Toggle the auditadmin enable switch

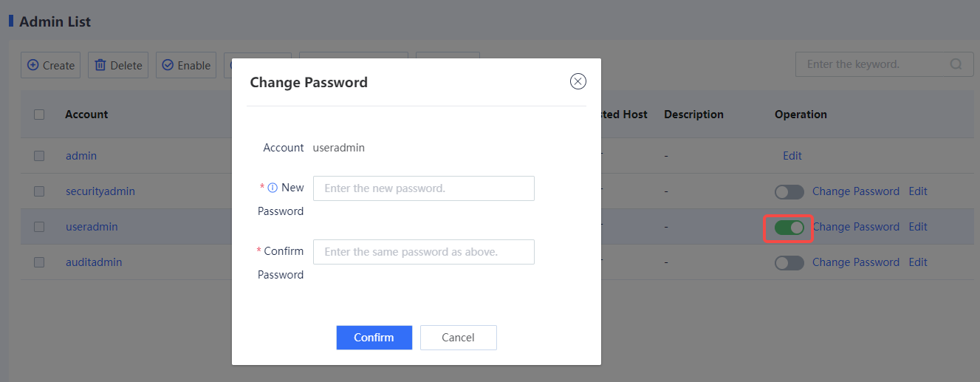[x=789, y=262]
